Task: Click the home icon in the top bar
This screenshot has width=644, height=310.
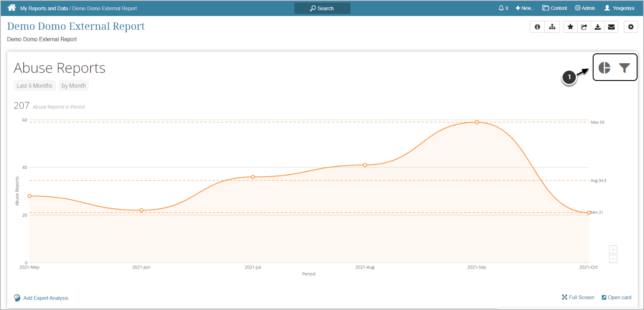Action: pyautogui.click(x=12, y=8)
